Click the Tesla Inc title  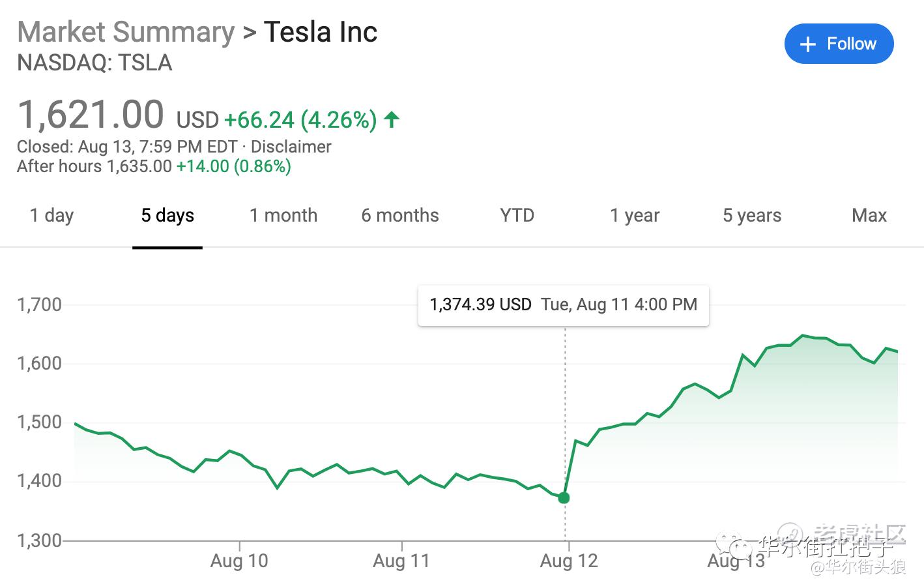pyautogui.click(x=321, y=32)
